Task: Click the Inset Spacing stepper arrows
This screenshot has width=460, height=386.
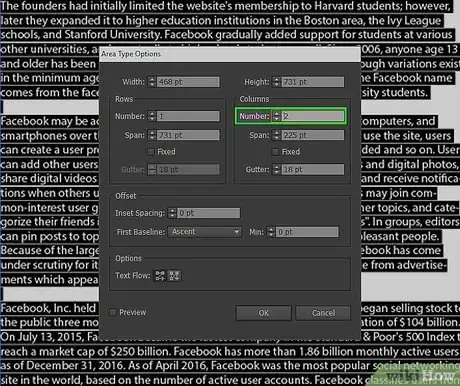Action: pyautogui.click(x=172, y=213)
